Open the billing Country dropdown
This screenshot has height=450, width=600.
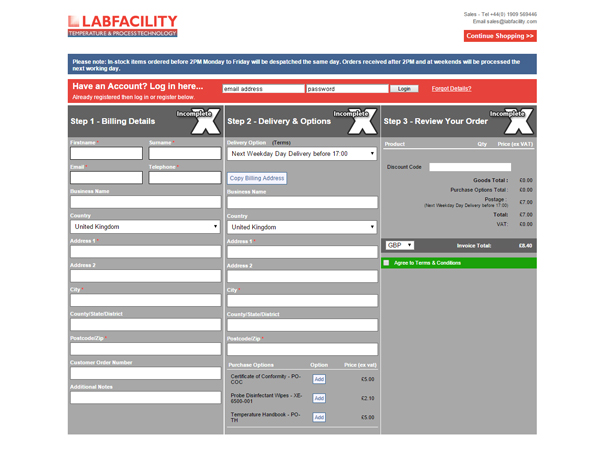[145, 227]
